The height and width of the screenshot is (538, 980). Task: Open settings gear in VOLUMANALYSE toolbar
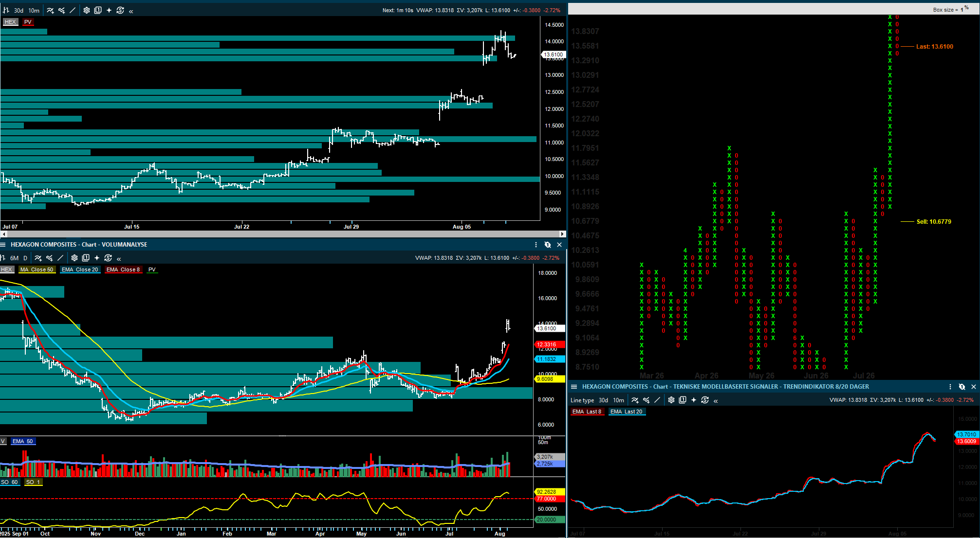click(x=74, y=258)
